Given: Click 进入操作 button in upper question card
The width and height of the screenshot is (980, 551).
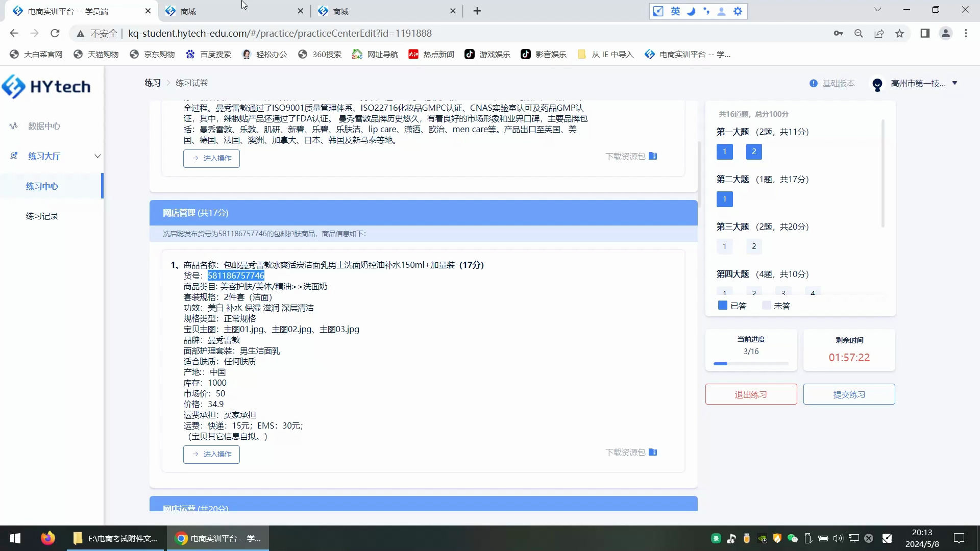Looking at the screenshot, I should pos(211,158).
